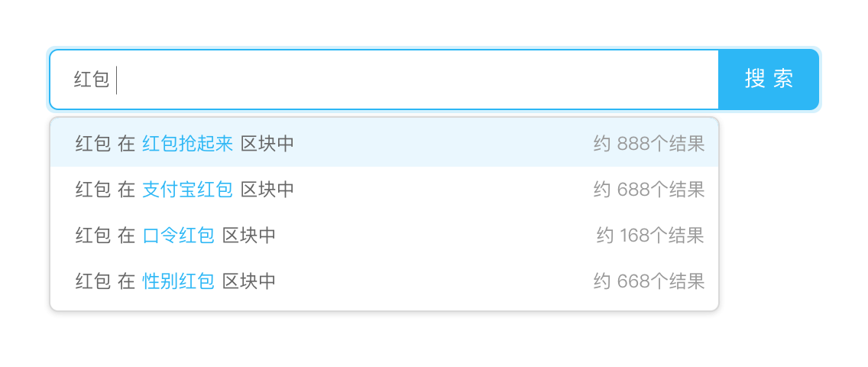Click the 约 168个结果 count
The width and height of the screenshot is (868, 367).
[x=650, y=235]
